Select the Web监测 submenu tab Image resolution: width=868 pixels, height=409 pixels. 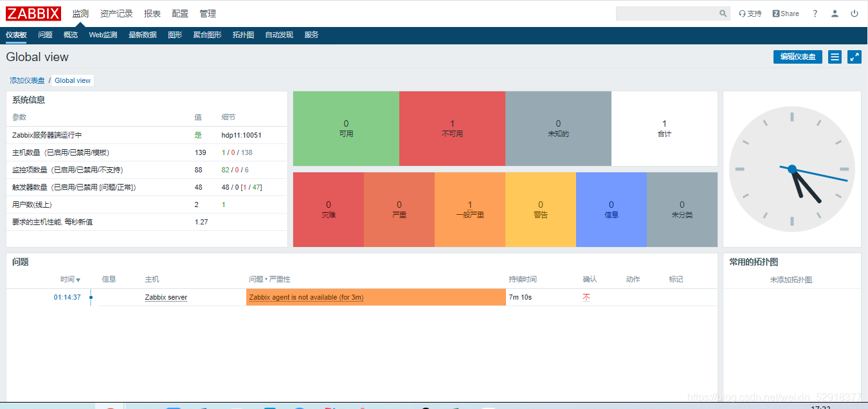103,35
